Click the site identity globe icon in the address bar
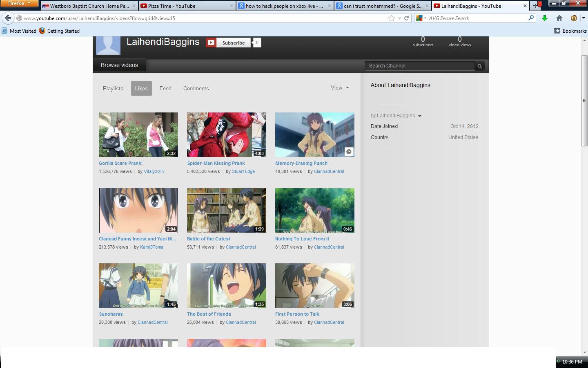588x368 pixels. point(19,18)
